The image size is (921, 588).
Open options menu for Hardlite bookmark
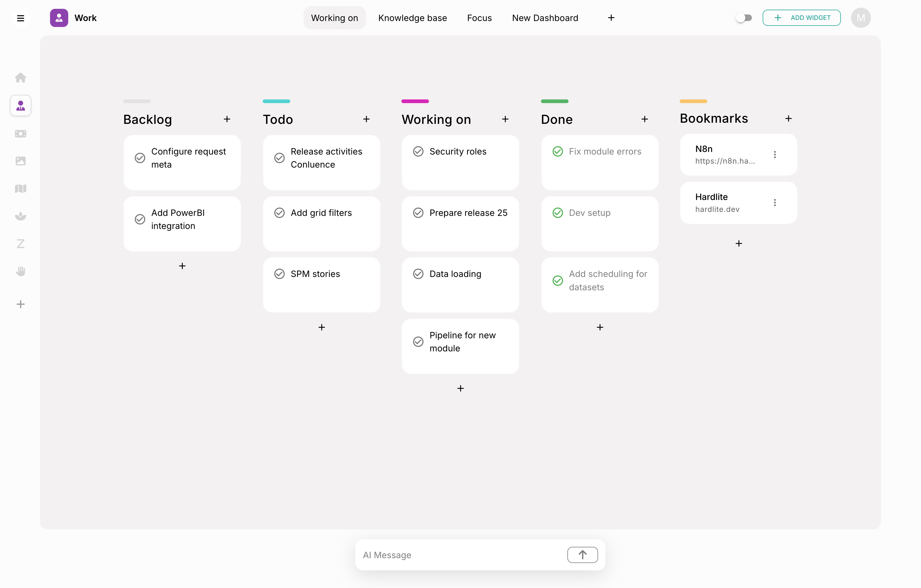(775, 203)
